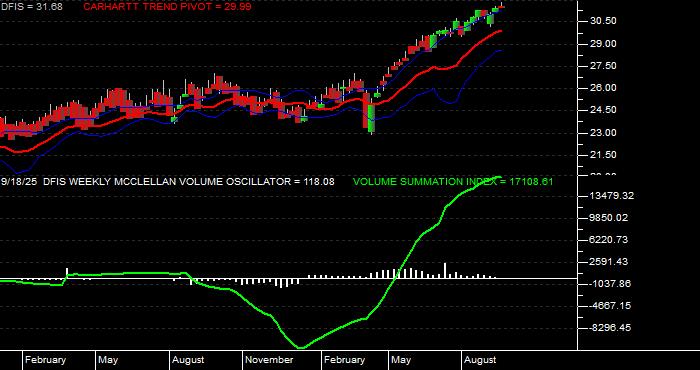Screen dimensions: 700x370
Task: Select the 24.50 price axis value
Action: click(603, 110)
